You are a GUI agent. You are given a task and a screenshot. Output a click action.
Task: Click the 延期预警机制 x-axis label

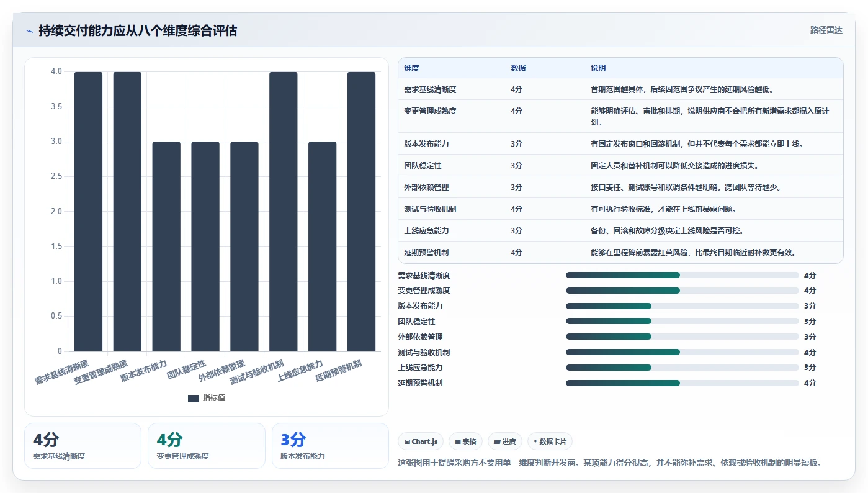(x=339, y=370)
